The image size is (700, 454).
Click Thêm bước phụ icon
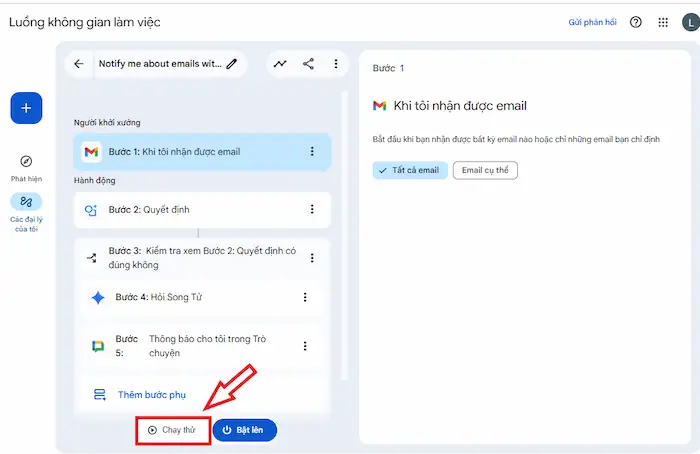100,395
